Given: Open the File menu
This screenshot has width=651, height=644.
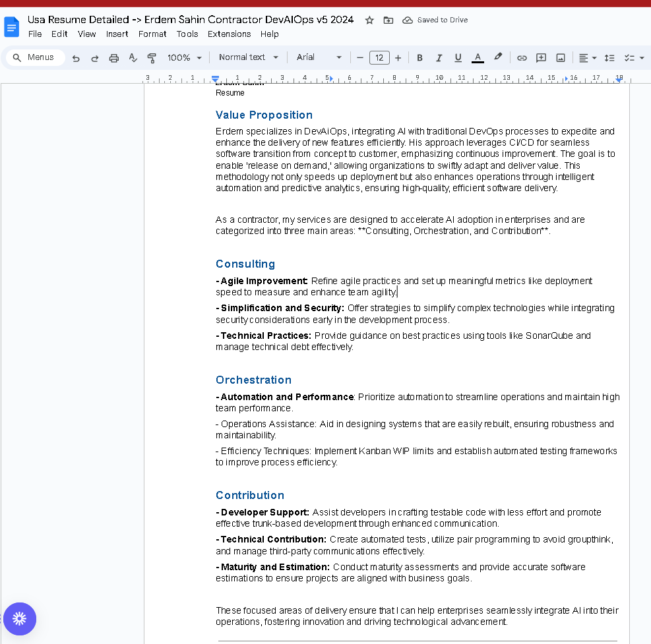Looking at the screenshot, I should (35, 34).
